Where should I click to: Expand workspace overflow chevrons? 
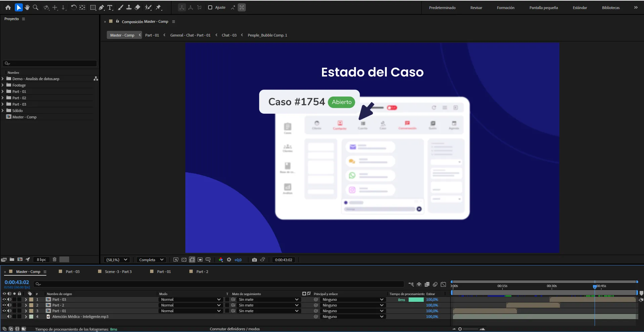pyautogui.click(x=636, y=7)
